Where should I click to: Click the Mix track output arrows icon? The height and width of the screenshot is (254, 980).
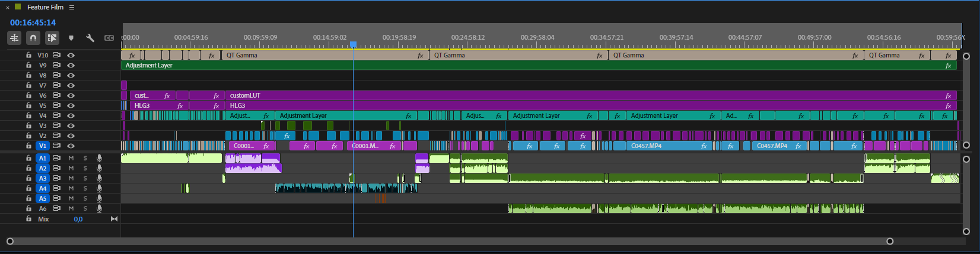pos(114,219)
